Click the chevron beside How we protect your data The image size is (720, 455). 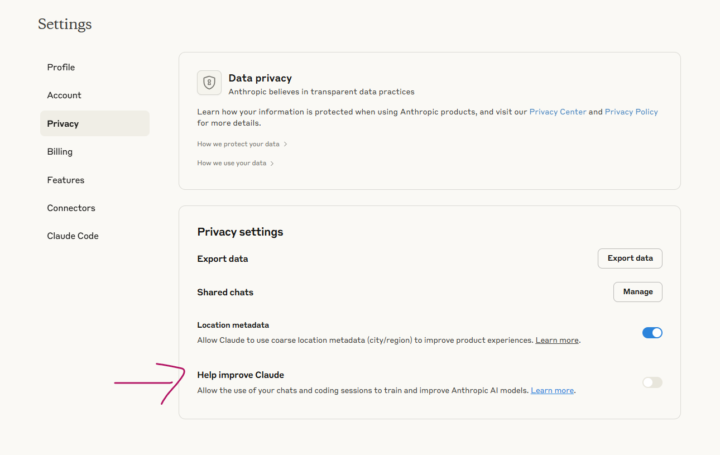click(x=285, y=144)
